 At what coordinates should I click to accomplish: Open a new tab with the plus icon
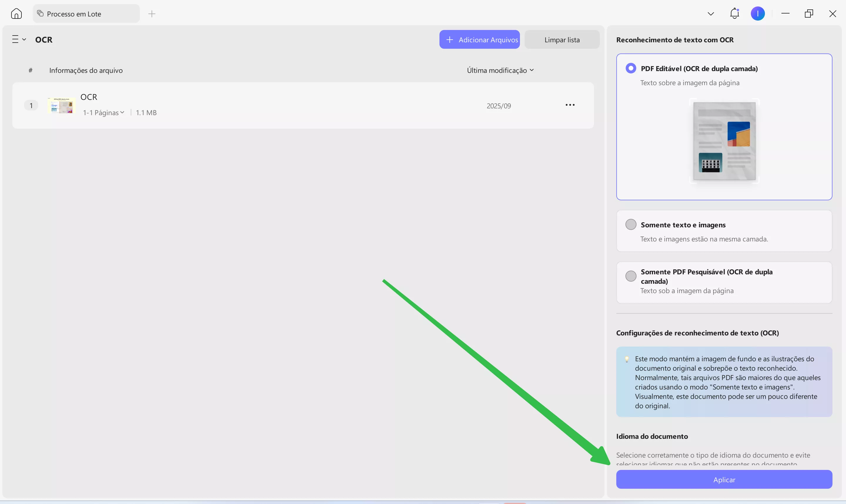(152, 14)
